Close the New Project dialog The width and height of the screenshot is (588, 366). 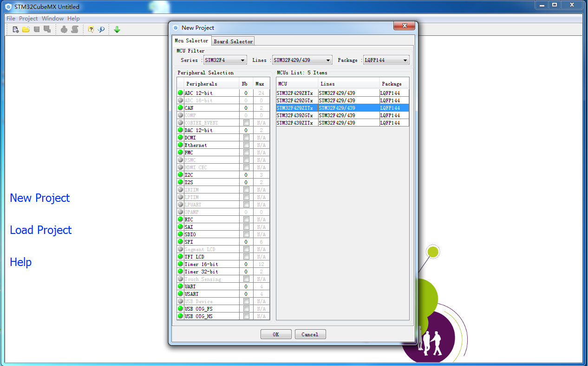click(404, 26)
